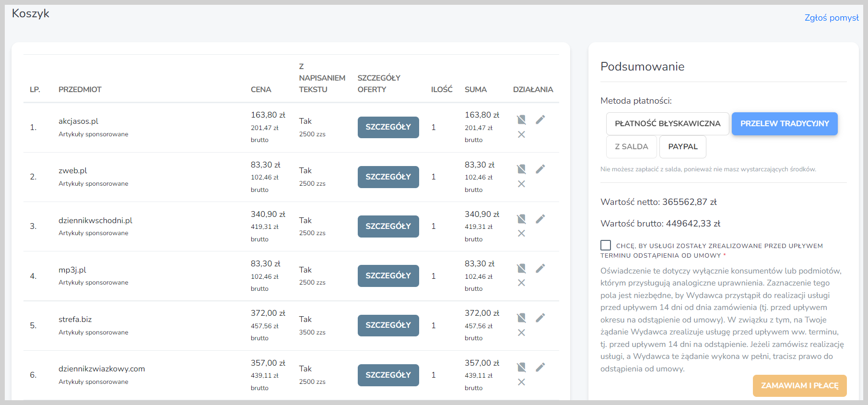Choose PayPal as payment method
The width and height of the screenshot is (868, 405).
point(683,147)
